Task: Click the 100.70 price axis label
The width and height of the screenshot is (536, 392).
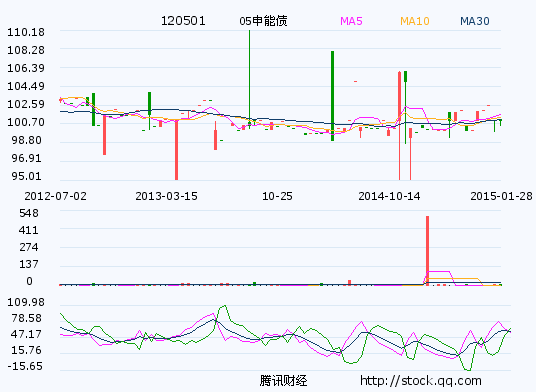Action: tap(26, 122)
